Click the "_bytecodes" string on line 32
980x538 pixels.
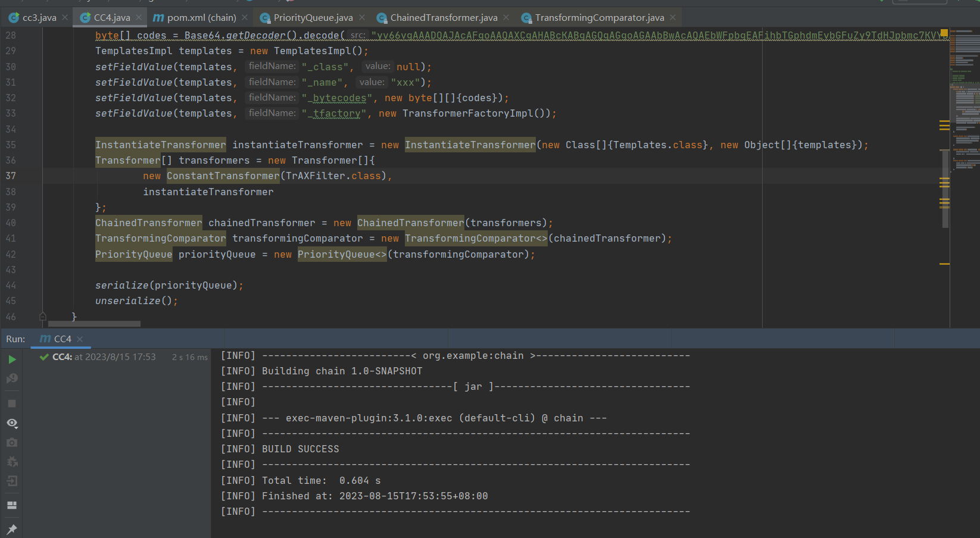point(337,98)
